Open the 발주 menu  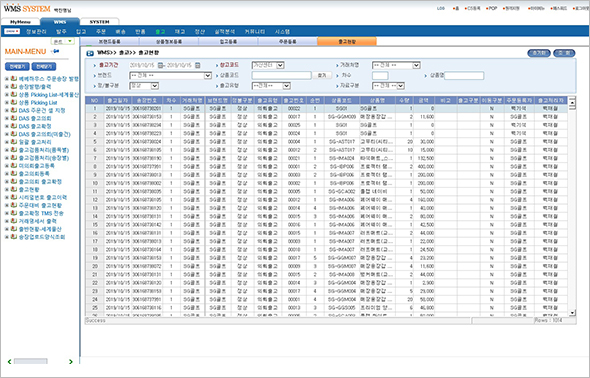61,32
